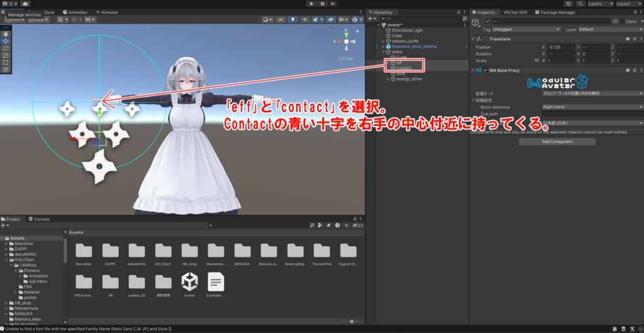
Task: Toggle the GameObject active checkbox
Action: point(487,21)
